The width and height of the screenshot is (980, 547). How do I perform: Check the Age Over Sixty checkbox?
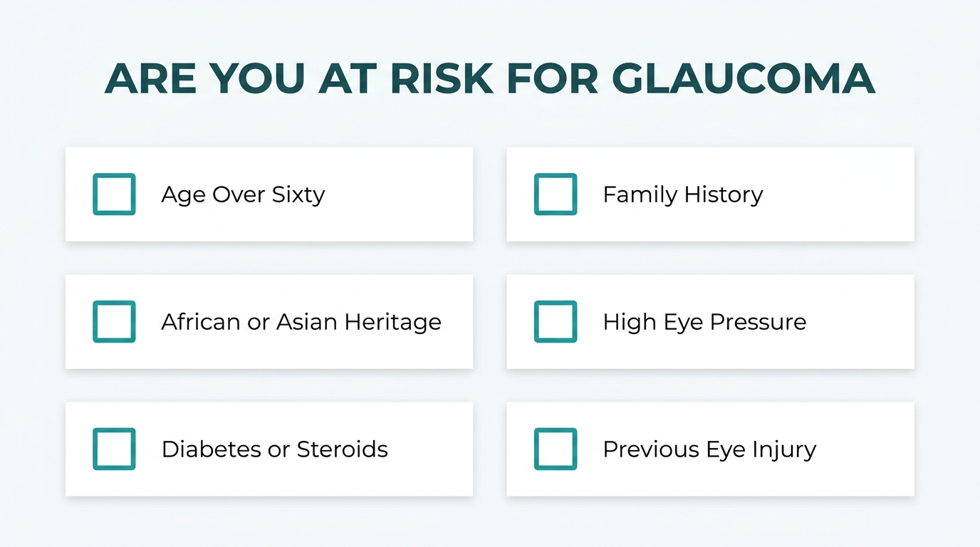(114, 194)
